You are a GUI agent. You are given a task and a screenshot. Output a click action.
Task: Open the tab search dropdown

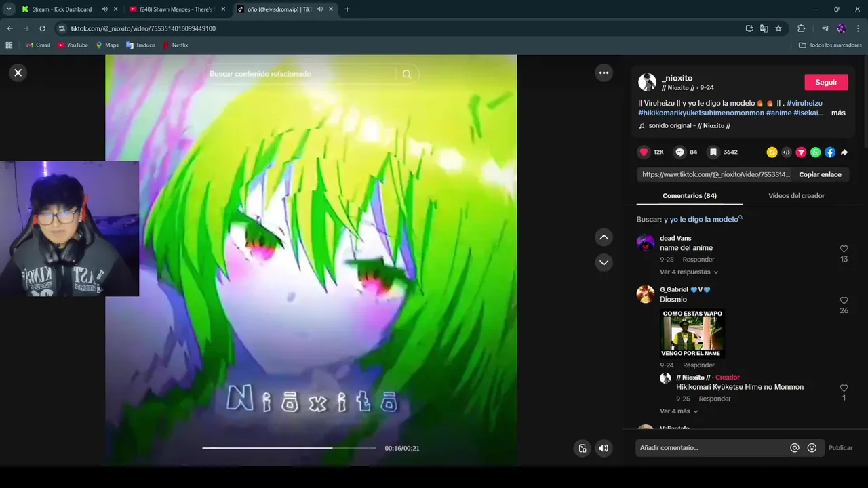9,9
